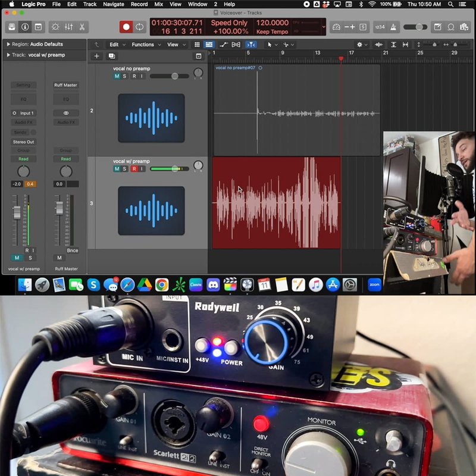Screen dimensions: 476x476
Task: Open the Navigate menu
Action: click(x=113, y=4)
